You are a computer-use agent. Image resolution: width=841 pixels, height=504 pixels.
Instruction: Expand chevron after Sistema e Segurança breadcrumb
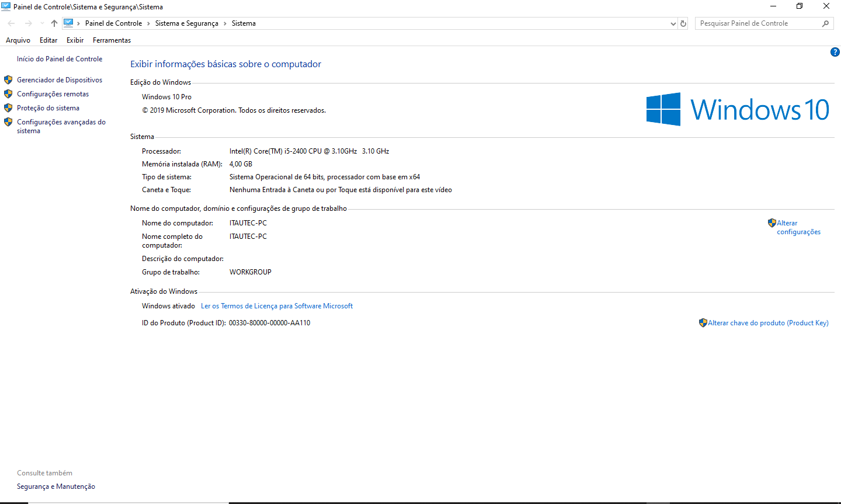(225, 23)
